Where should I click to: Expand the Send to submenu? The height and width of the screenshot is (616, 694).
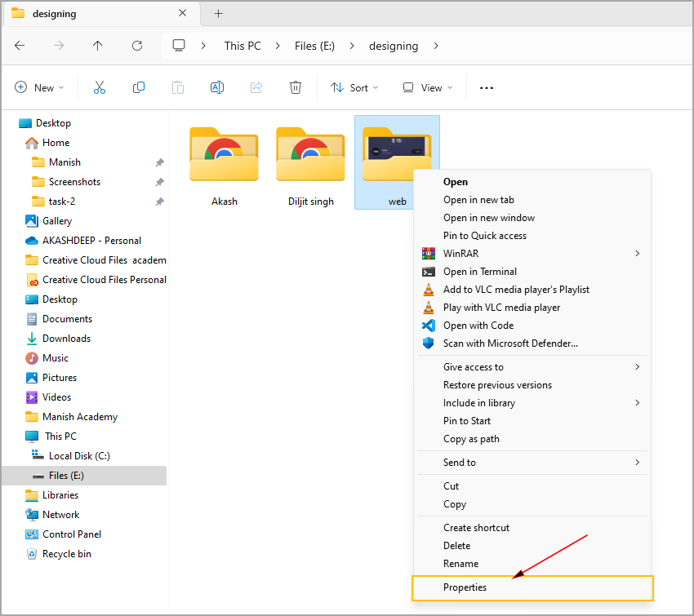coord(532,463)
